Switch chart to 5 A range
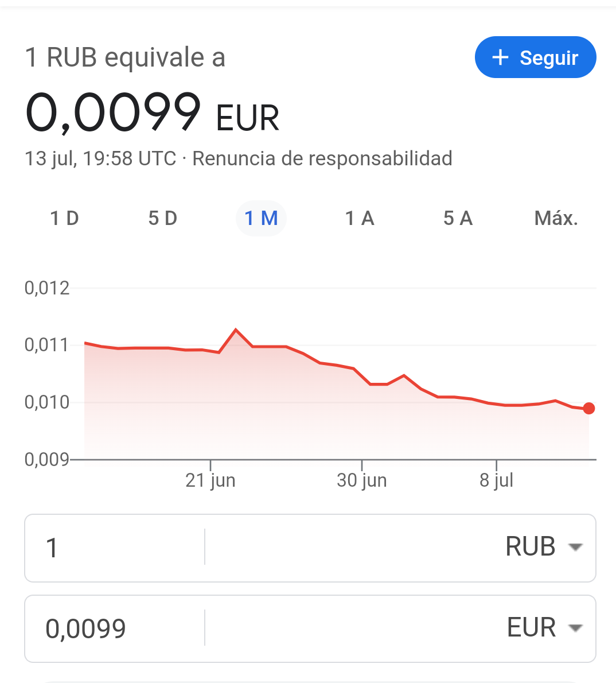 458,218
